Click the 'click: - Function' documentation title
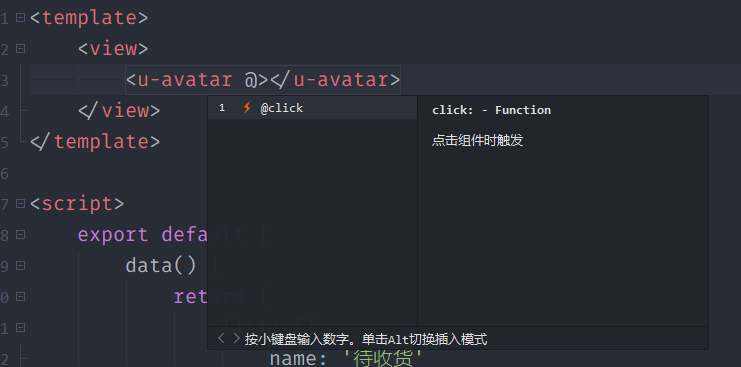This screenshot has width=741, height=367. (x=491, y=110)
